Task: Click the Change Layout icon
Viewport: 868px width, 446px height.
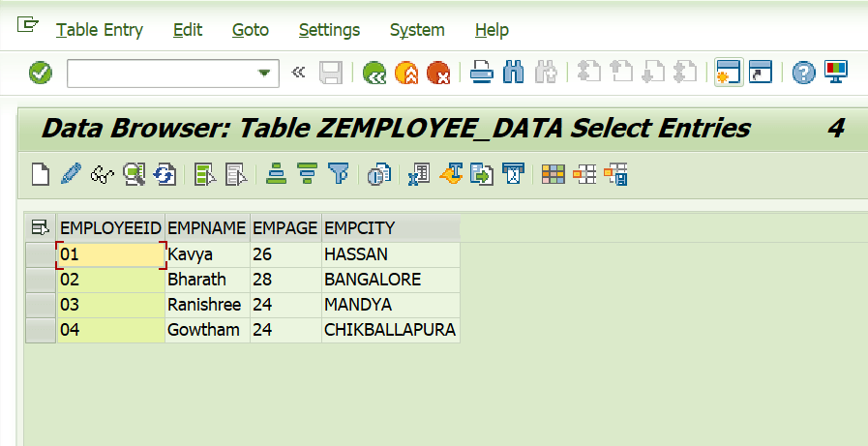Action: point(584,175)
